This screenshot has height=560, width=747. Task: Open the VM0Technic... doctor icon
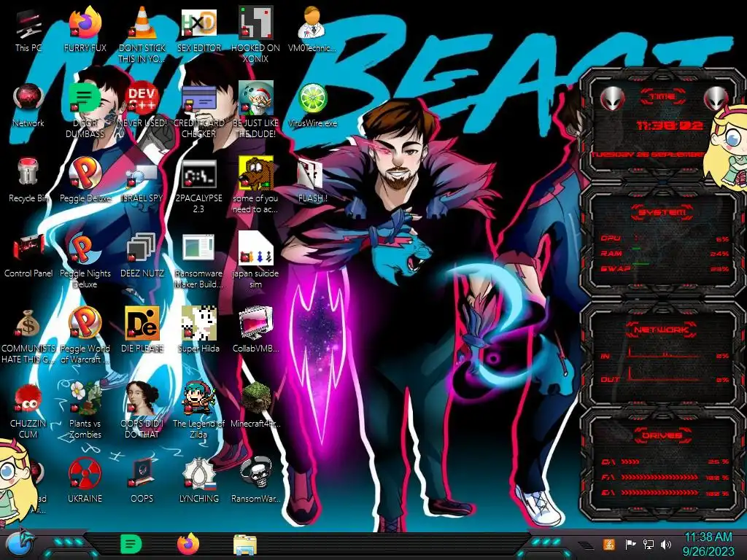[x=312, y=29]
